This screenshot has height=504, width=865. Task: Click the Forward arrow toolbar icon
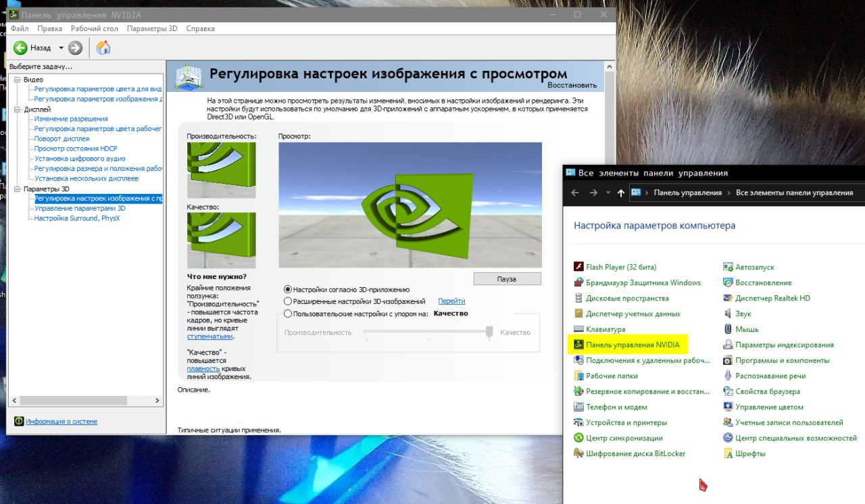(75, 48)
